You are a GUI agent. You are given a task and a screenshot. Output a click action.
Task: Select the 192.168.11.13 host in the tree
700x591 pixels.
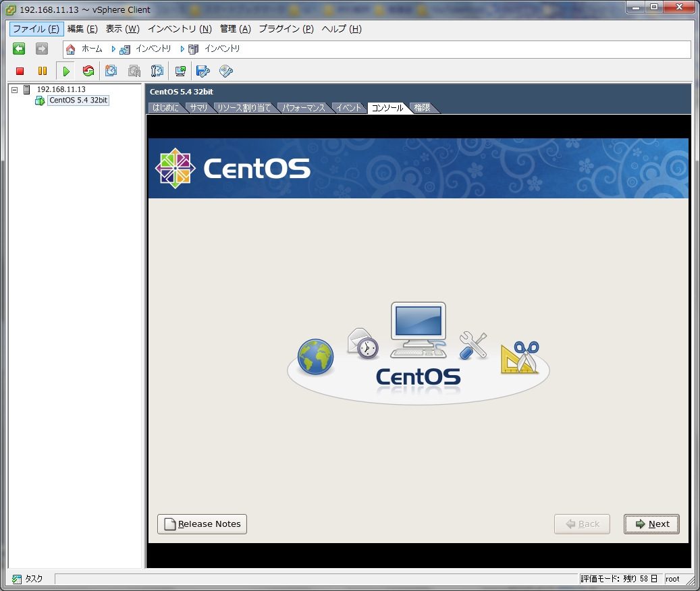click(61, 90)
